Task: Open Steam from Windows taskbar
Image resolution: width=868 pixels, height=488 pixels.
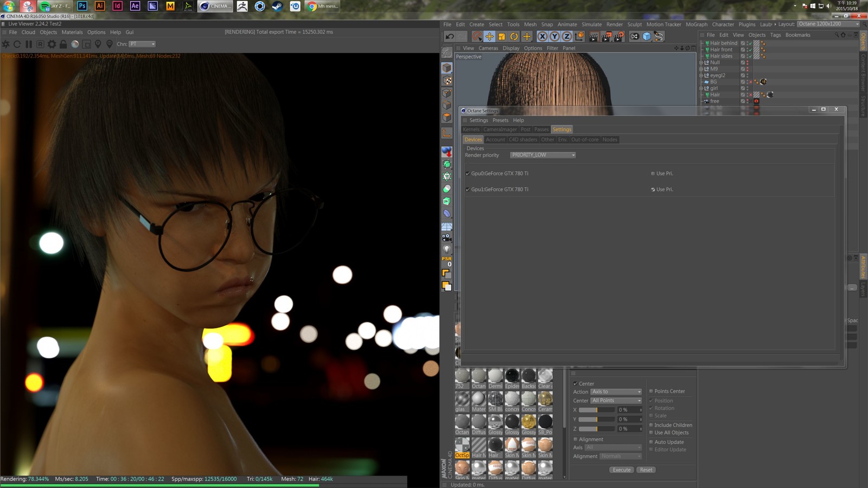Action: (x=277, y=6)
